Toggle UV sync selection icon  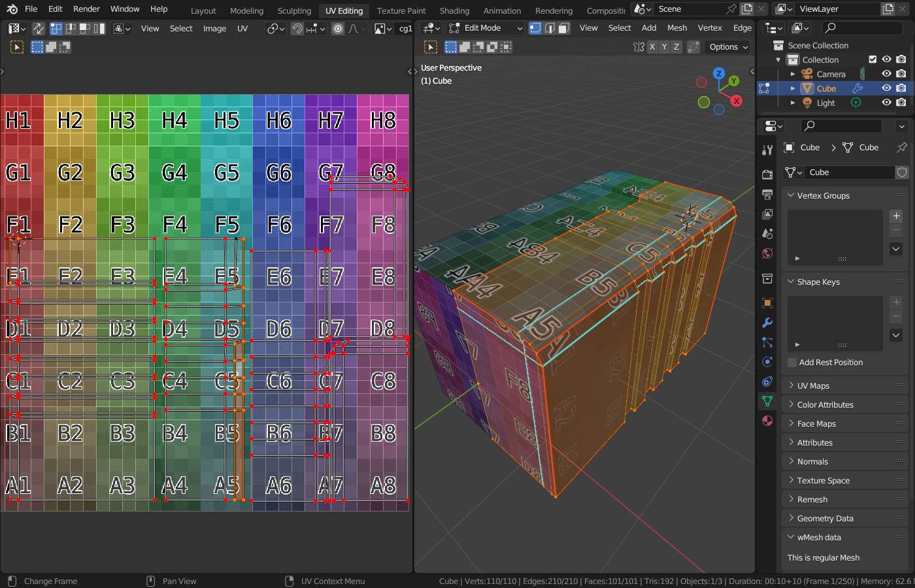tap(39, 29)
